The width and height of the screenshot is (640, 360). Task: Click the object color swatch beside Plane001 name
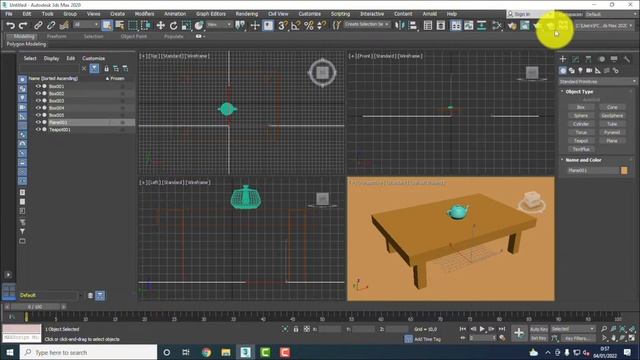click(624, 170)
